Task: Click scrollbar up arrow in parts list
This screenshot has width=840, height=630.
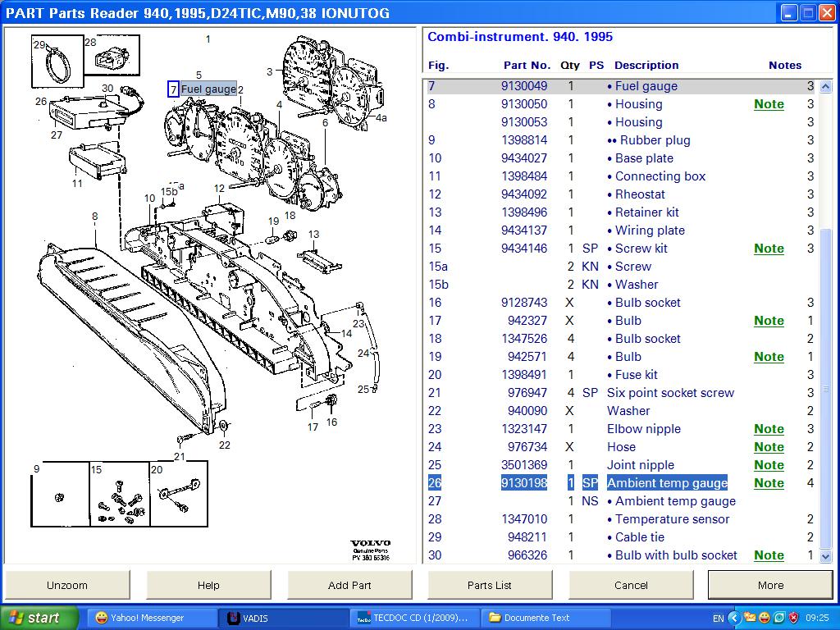Action: 826,85
